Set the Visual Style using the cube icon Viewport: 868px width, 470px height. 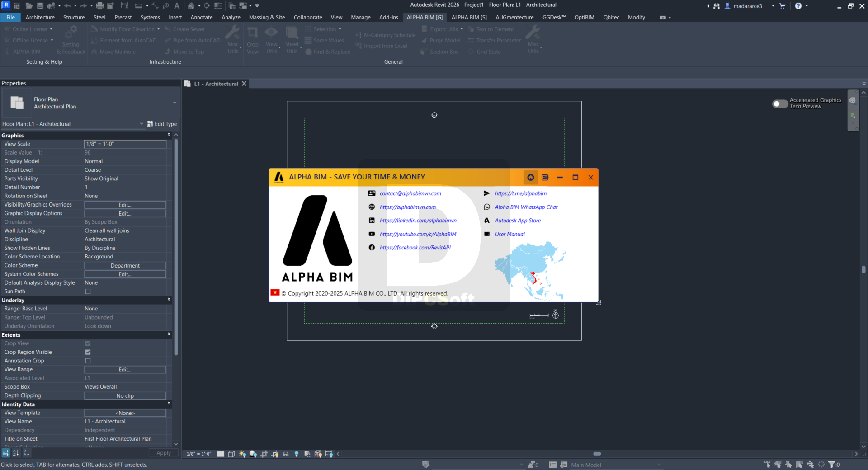pos(231,454)
